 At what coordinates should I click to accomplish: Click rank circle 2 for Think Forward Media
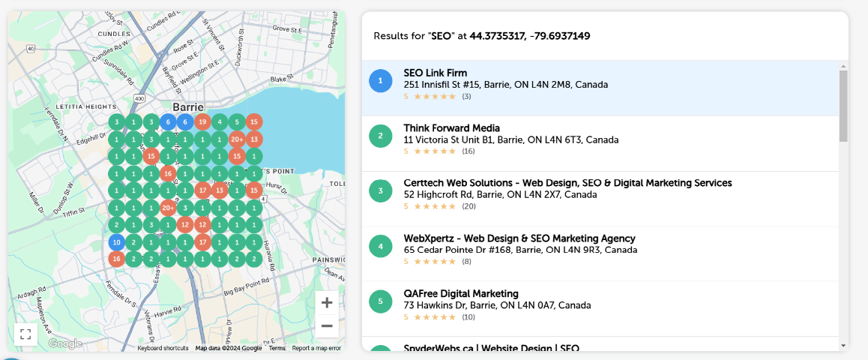click(x=380, y=136)
